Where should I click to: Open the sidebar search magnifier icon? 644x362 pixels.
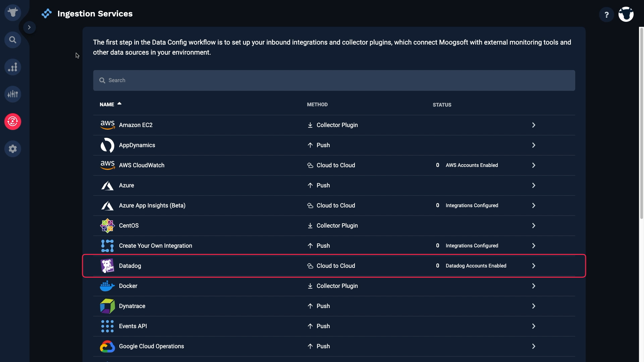click(x=13, y=40)
